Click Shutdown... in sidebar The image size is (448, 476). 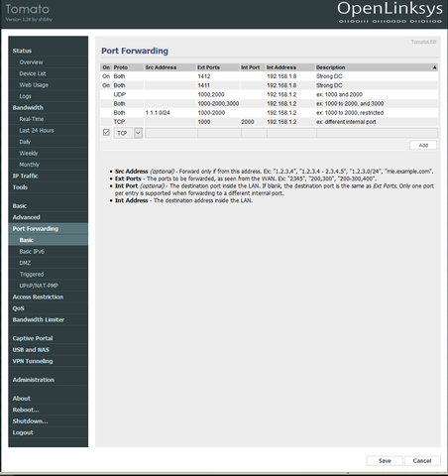pyautogui.click(x=30, y=421)
